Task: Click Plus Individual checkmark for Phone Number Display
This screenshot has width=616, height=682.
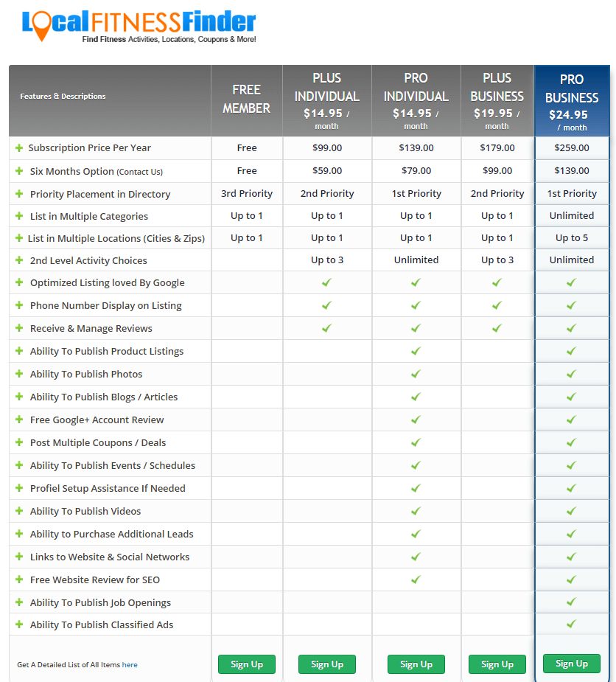Action: (327, 305)
